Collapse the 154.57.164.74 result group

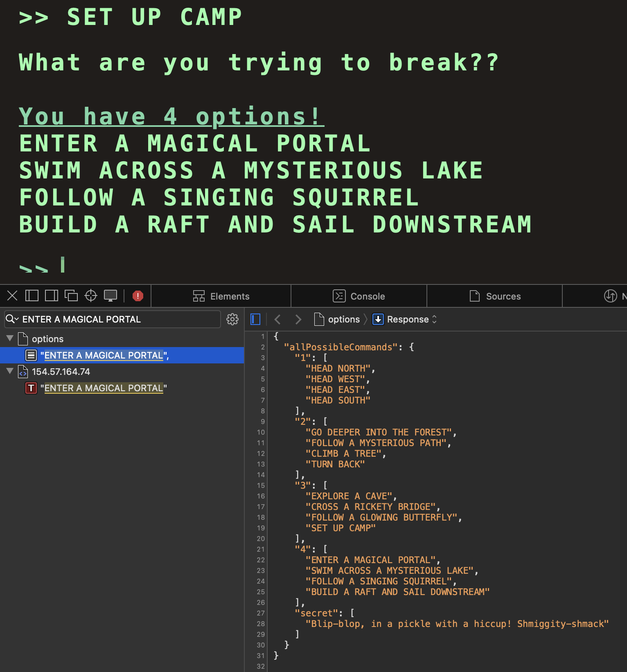[x=10, y=371]
